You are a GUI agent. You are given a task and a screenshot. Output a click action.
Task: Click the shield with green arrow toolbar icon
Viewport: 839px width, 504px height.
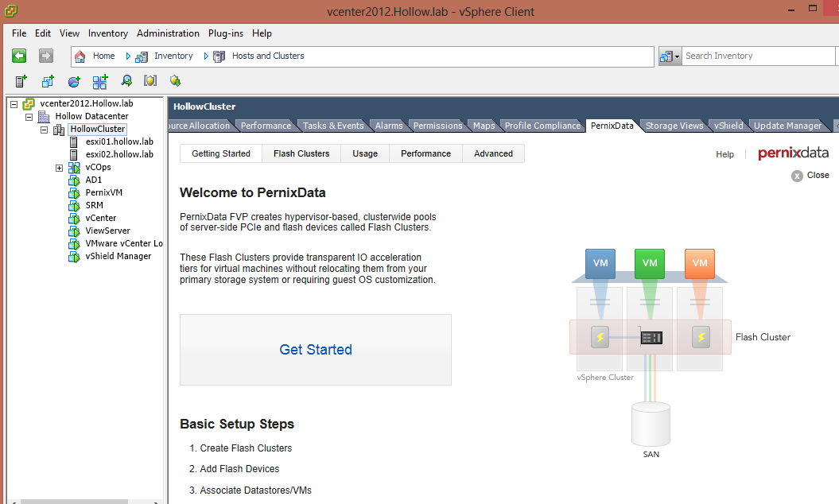(175, 81)
